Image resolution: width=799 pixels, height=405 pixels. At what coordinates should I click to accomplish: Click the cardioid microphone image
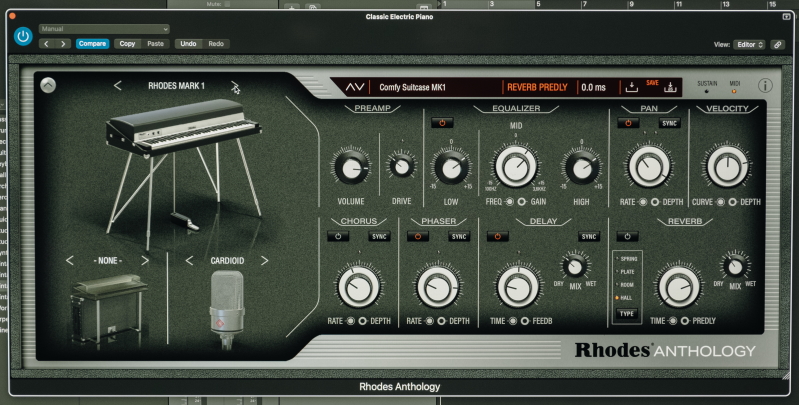point(227,310)
